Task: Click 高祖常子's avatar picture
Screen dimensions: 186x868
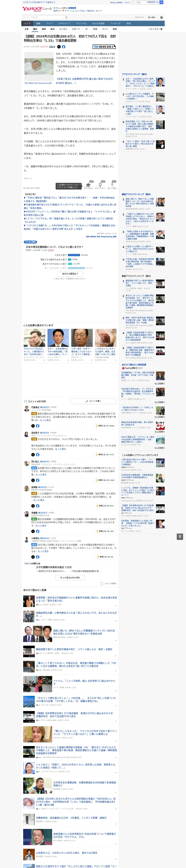Action: point(26,434)
